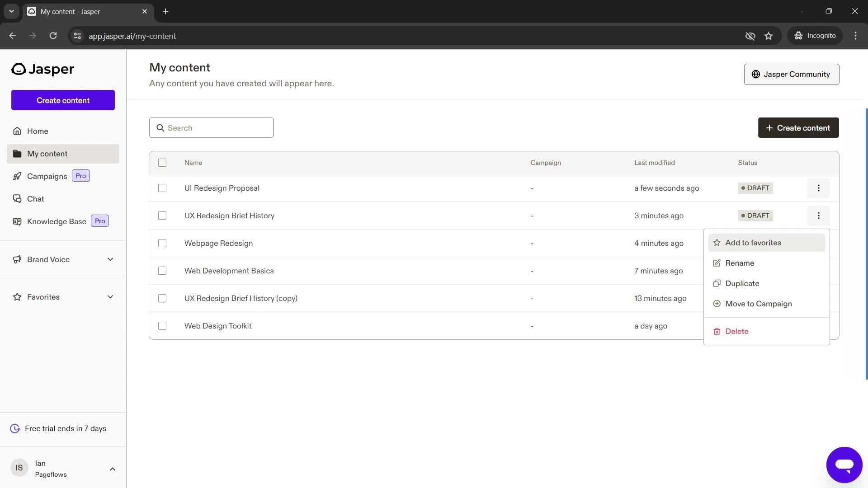
Task: Open the Knowledge Base icon
Action: click(x=17, y=221)
